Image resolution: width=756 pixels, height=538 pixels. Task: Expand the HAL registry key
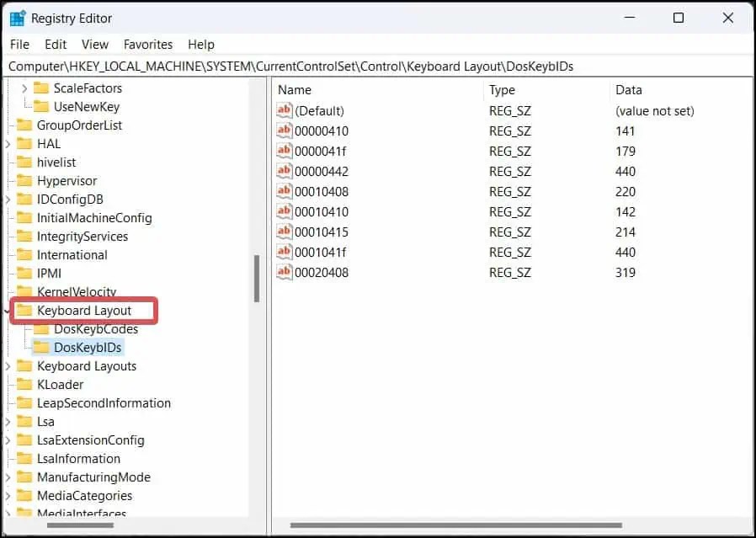(8, 143)
